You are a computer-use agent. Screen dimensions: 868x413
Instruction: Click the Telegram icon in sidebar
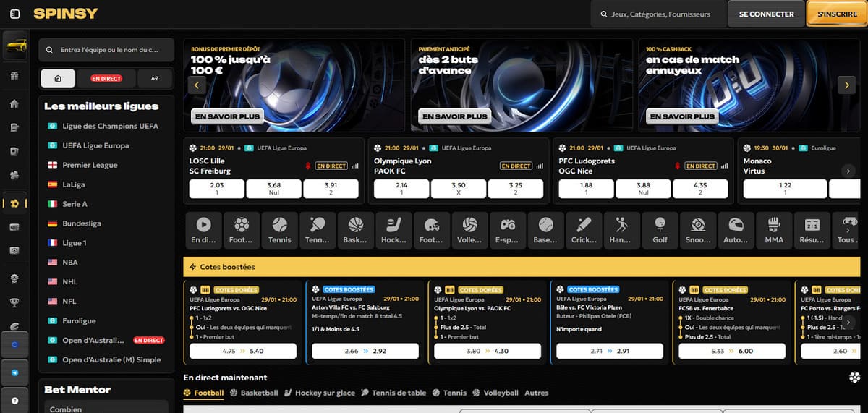point(14,372)
